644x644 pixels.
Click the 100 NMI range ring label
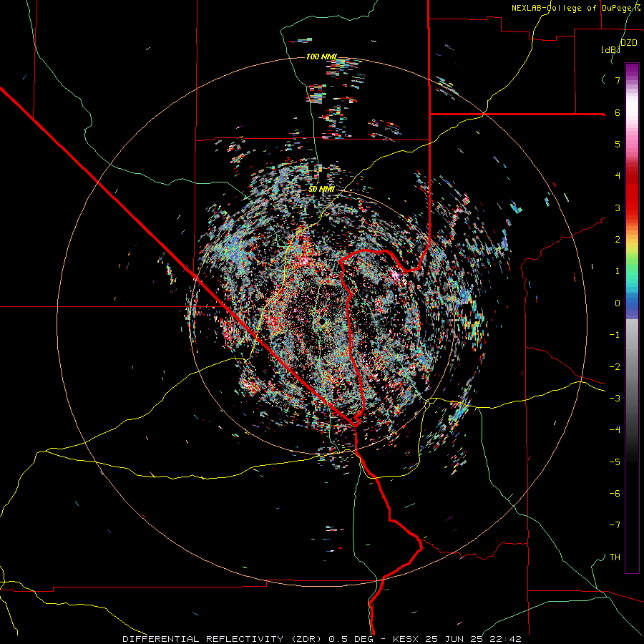point(321,57)
